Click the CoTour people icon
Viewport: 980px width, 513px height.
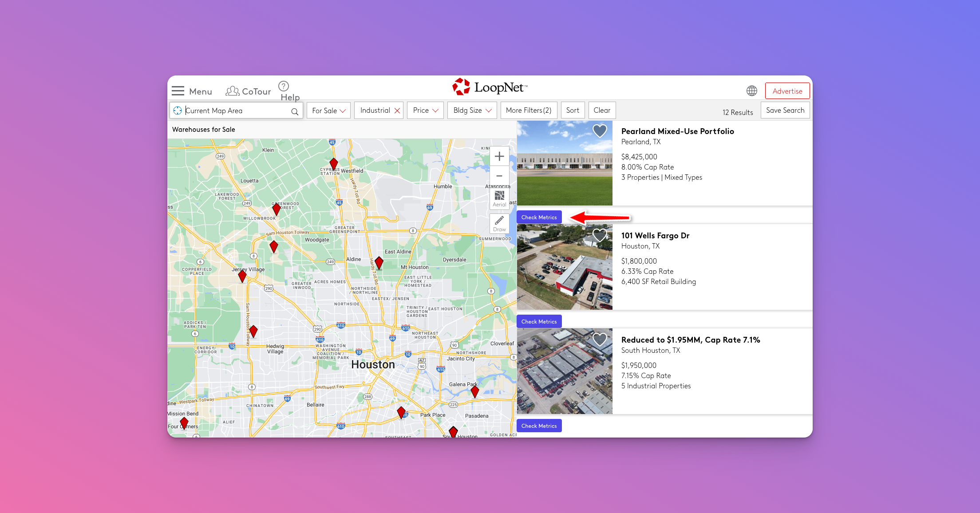(232, 91)
